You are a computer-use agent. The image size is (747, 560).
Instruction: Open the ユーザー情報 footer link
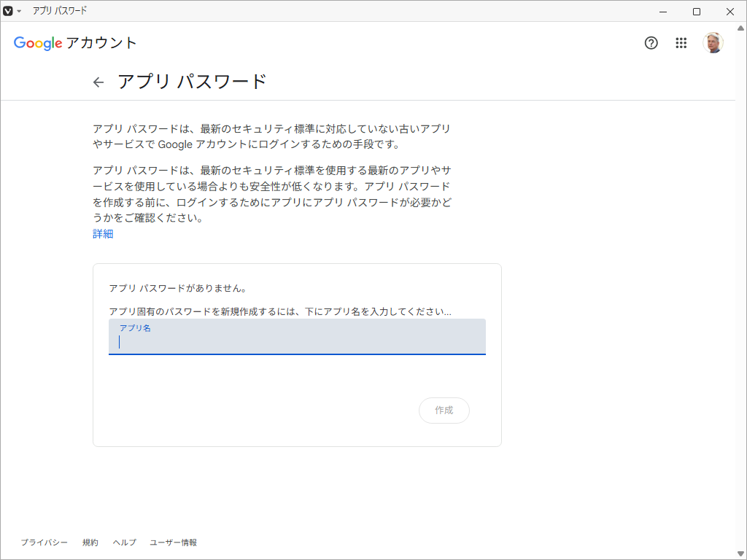[x=173, y=542]
